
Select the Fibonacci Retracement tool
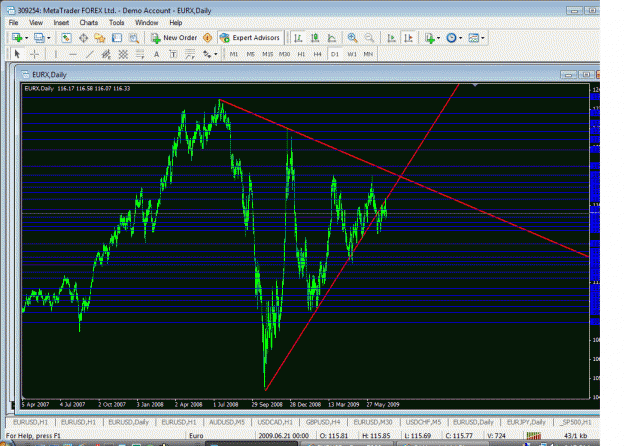click(140, 54)
